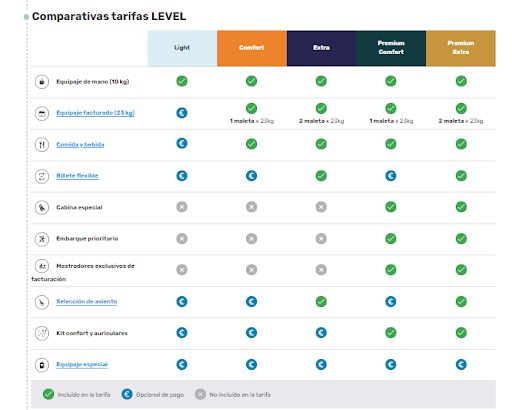Click the '1 maleta x 23kg' text under Comfort

(252, 121)
